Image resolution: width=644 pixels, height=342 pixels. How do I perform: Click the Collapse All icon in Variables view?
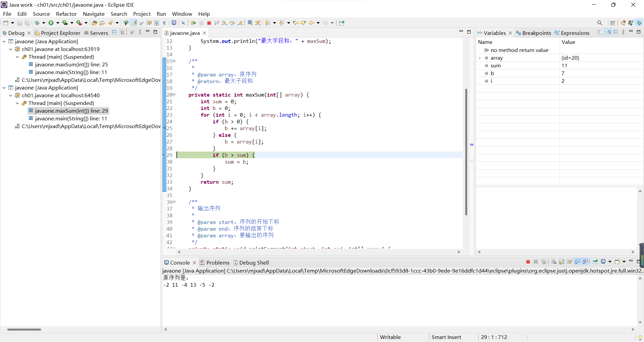pos(616,32)
